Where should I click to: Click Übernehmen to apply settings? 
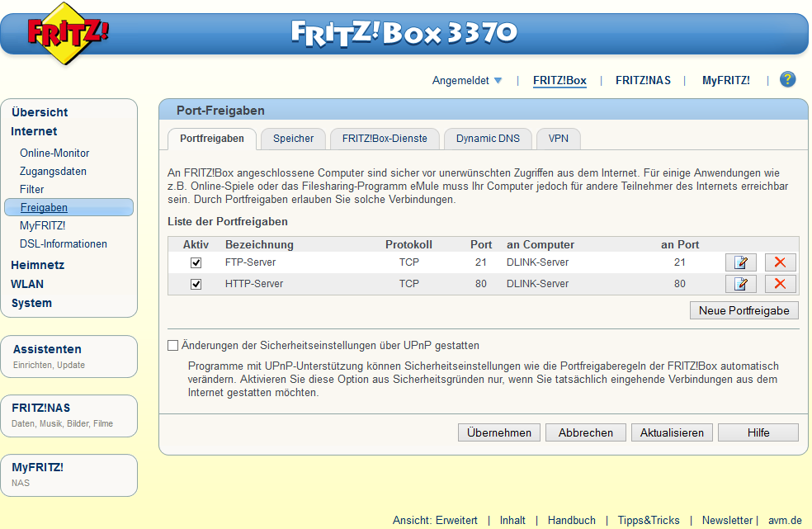tap(498, 432)
